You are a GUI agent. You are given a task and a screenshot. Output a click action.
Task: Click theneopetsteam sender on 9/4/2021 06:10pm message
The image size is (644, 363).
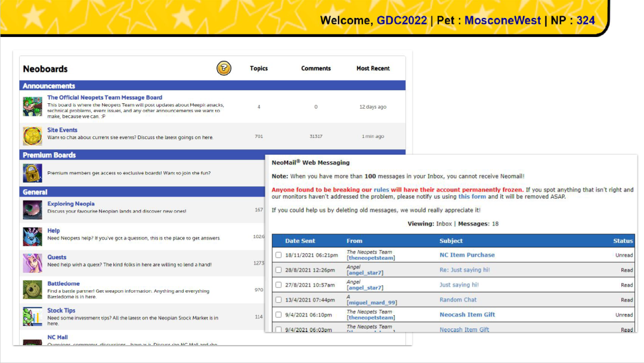coord(371,318)
